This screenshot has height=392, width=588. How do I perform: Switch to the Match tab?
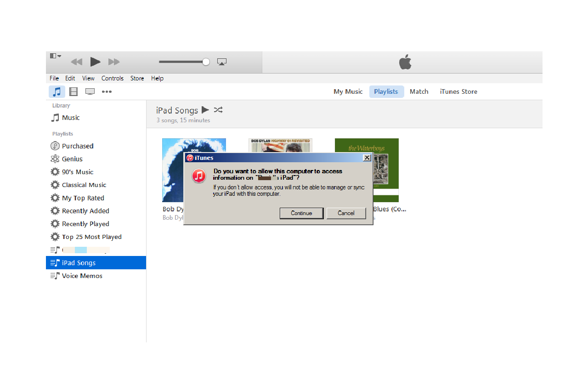click(x=419, y=91)
